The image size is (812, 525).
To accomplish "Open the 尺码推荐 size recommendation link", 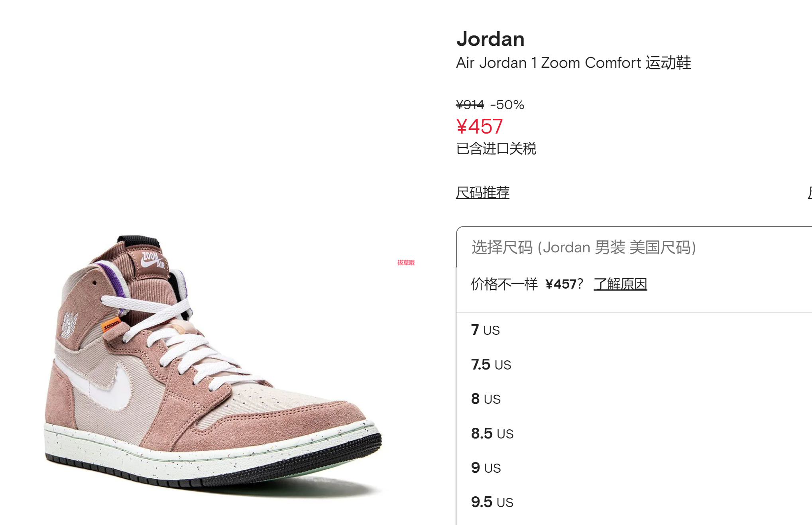I will click(482, 192).
